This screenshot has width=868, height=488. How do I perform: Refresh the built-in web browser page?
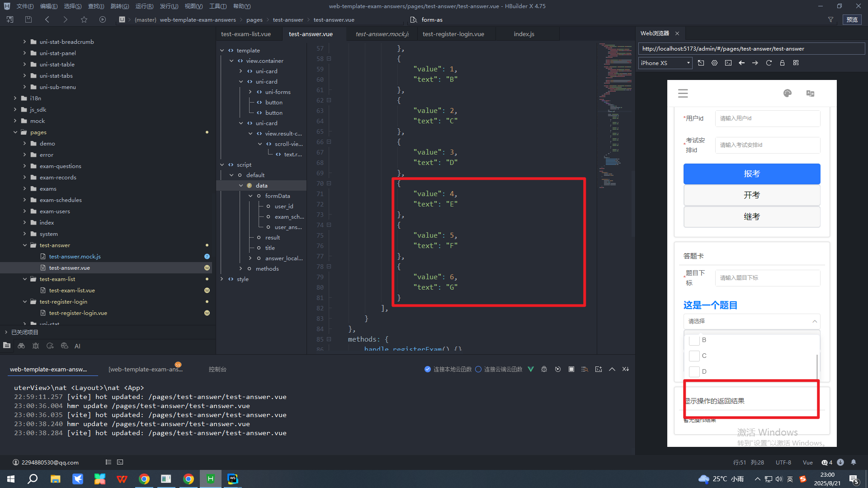pyautogui.click(x=769, y=63)
